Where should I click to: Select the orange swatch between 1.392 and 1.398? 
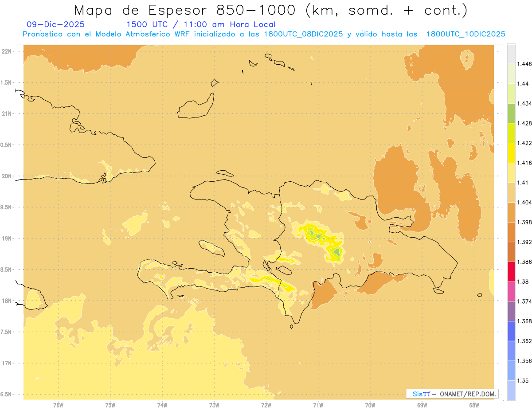click(x=511, y=232)
